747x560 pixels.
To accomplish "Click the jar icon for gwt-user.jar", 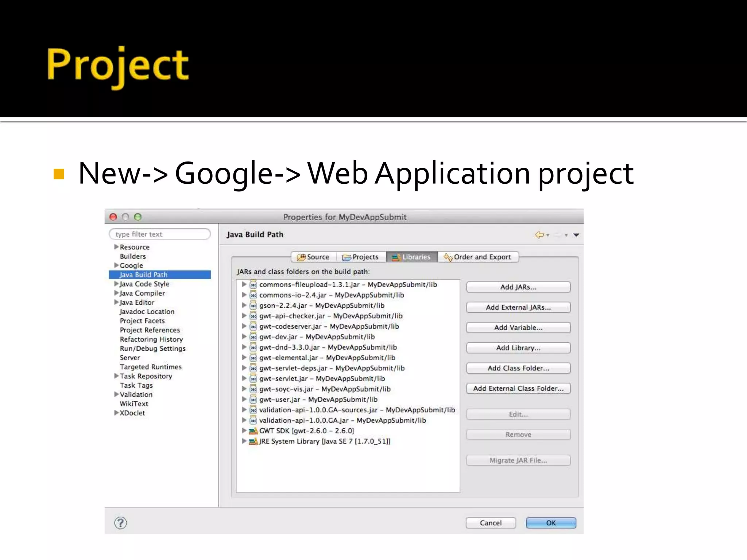I will [x=253, y=400].
